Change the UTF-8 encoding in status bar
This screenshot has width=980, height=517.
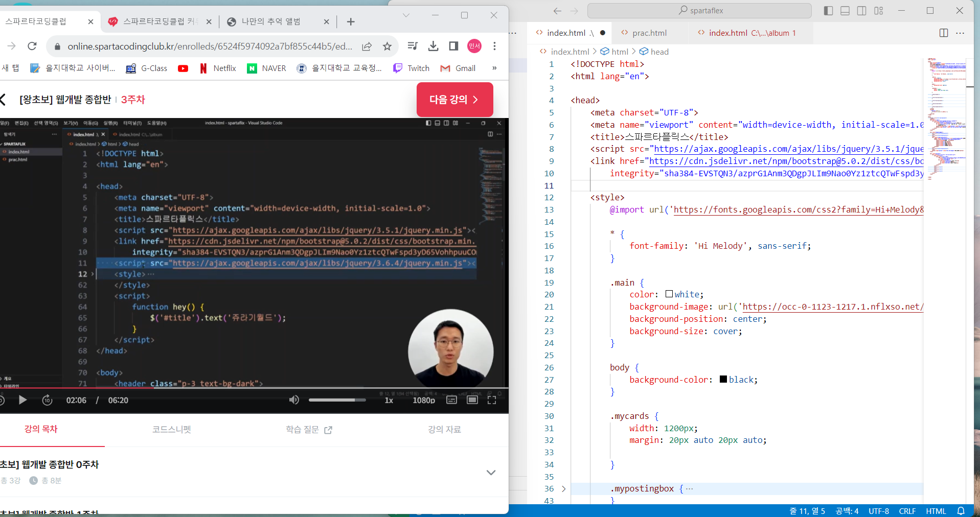[x=879, y=511]
